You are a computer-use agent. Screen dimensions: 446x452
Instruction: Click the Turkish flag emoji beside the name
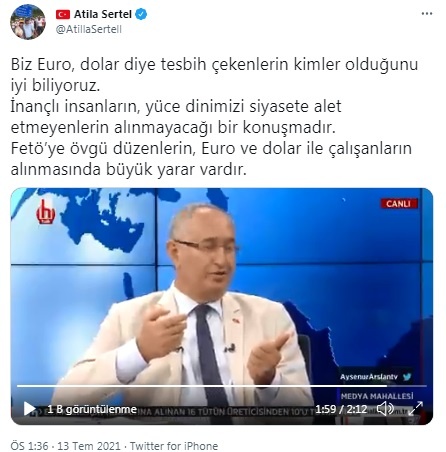click(x=63, y=14)
